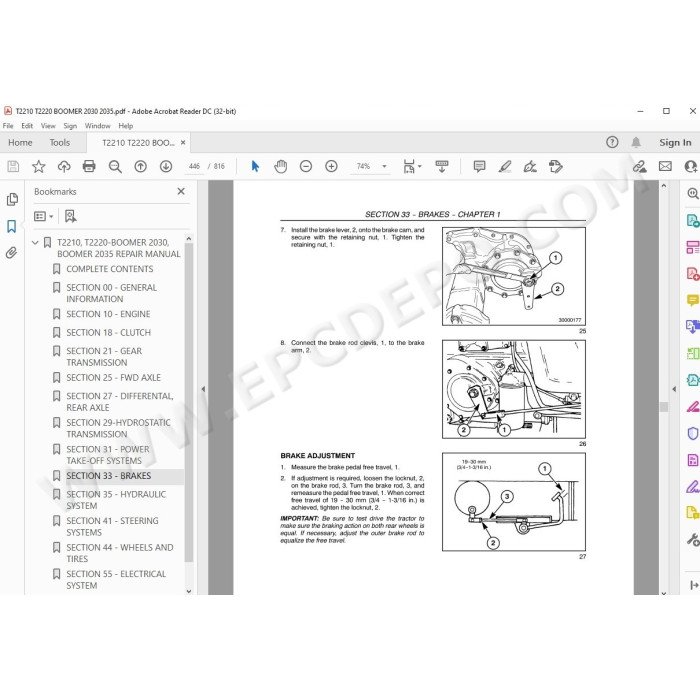The height and width of the screenshot is (700, 700).
Task: Open the Edit menu
Action: (x=27, y=126)
